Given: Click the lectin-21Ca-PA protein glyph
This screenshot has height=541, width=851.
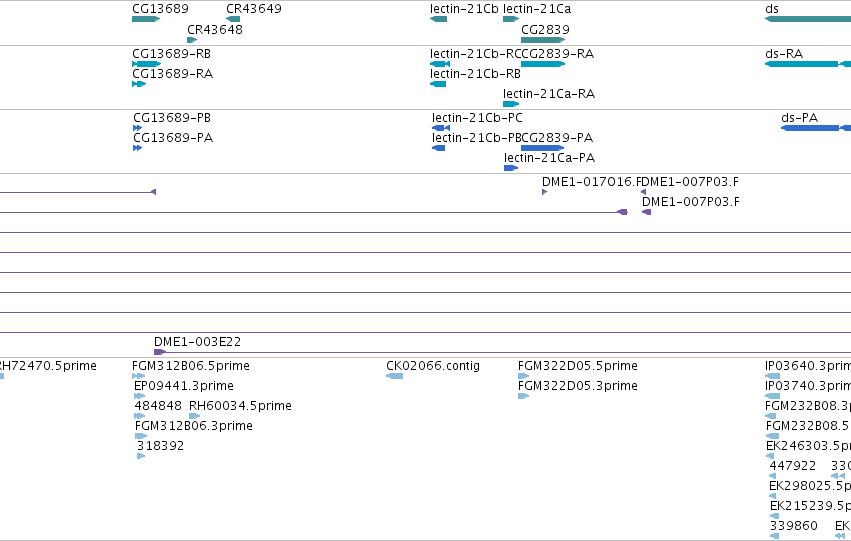Looking at the screenshot, I should [x=511, y=168].
